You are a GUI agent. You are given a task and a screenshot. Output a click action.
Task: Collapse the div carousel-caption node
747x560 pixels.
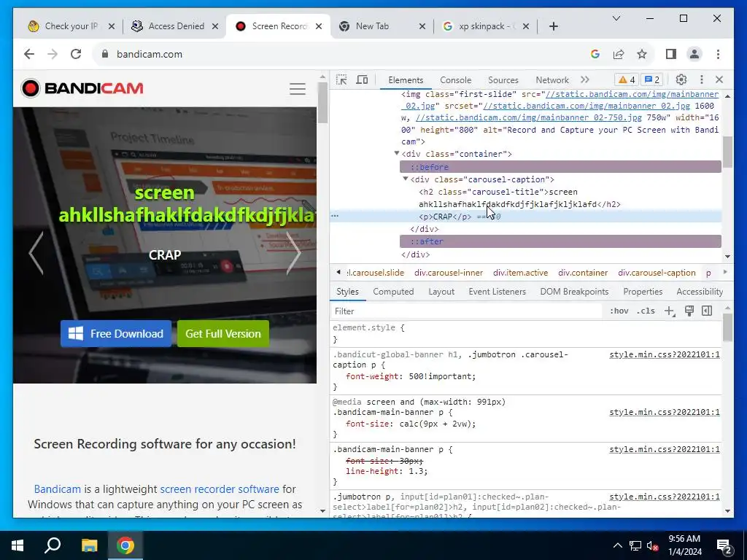pyautogui.click(x=406, y=179)
